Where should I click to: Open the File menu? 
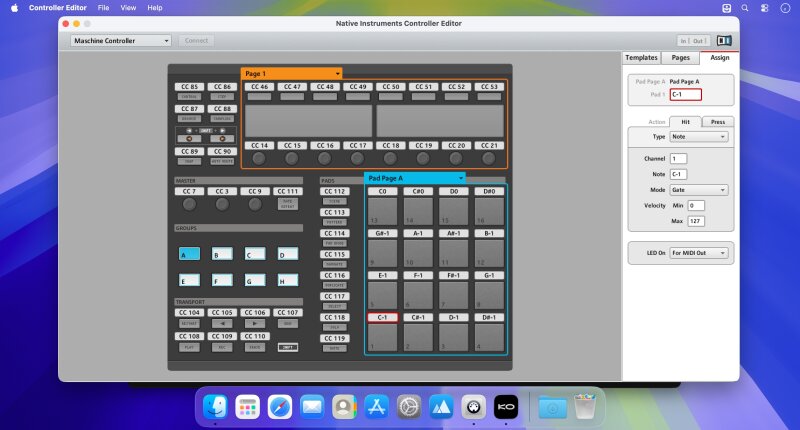point(104,8)
